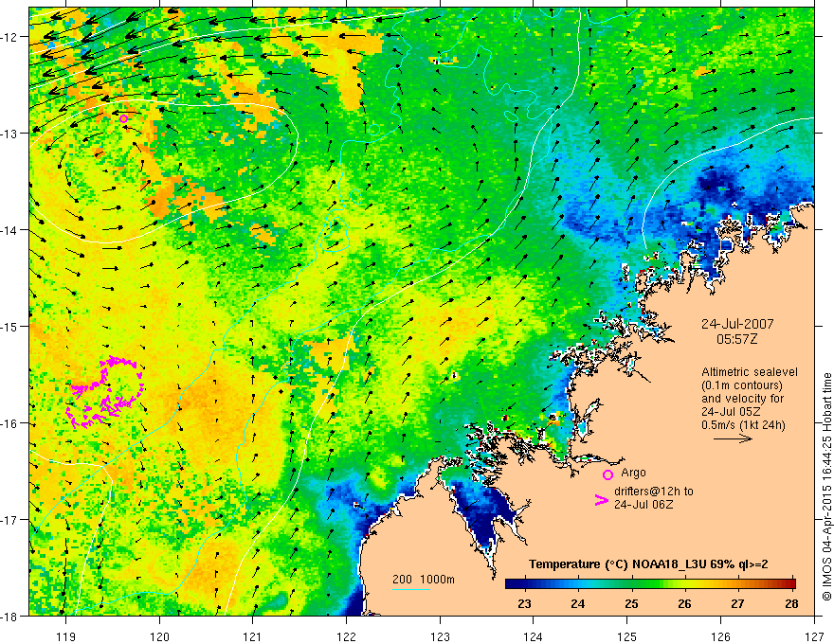Screen dimensions: 834x644
Task: Click the longitude axis label 120
Action: pos(159,636)
